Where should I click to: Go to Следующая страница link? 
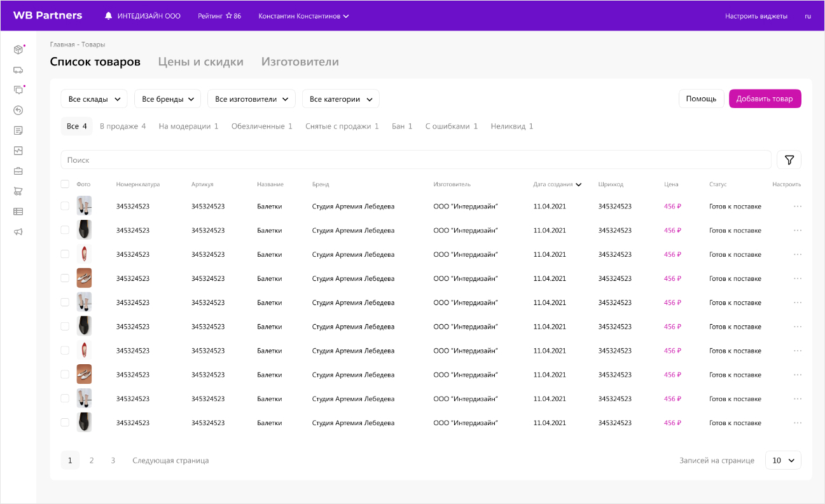[170, 461]
